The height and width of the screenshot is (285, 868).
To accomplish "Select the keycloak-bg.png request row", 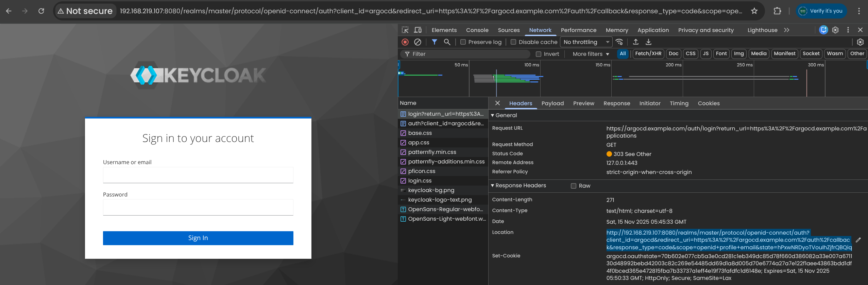I will [x=443, y=190].
